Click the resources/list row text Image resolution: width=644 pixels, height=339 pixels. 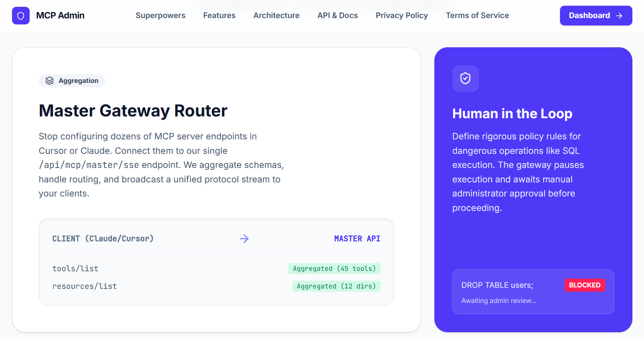(x=85, y=286)
